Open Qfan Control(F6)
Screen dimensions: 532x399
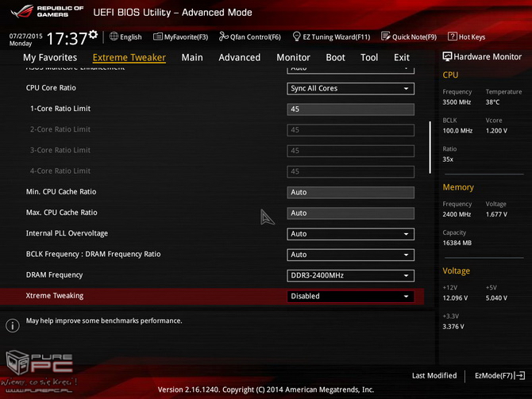tap(250, 36)
